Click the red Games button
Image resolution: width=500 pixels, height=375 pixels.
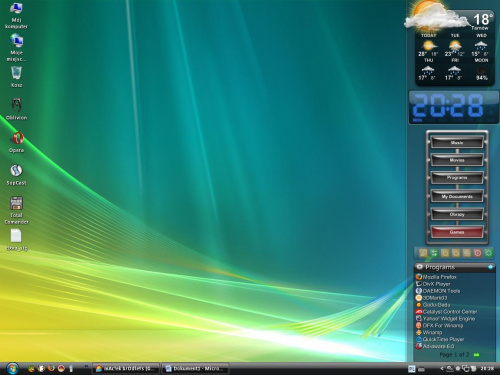click(457, 232)
